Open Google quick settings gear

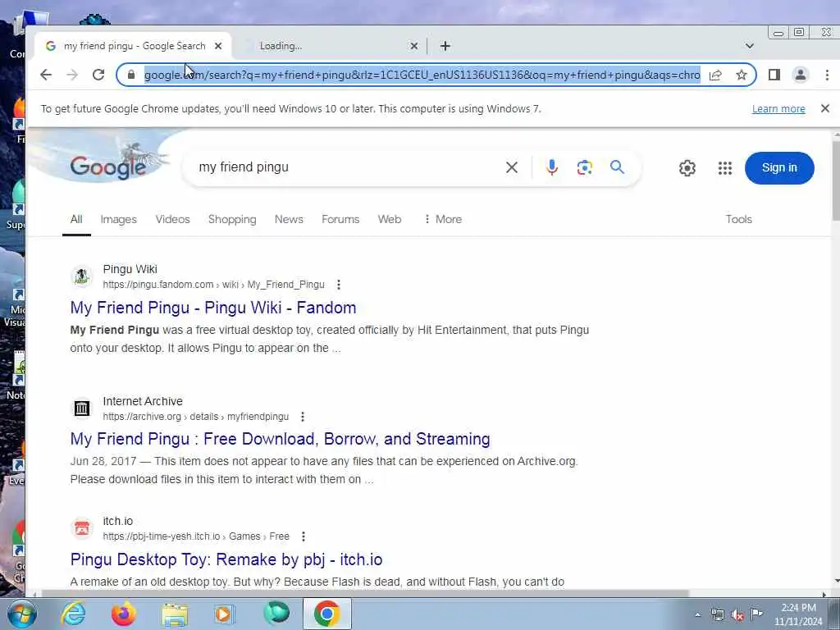coord(687,168)
